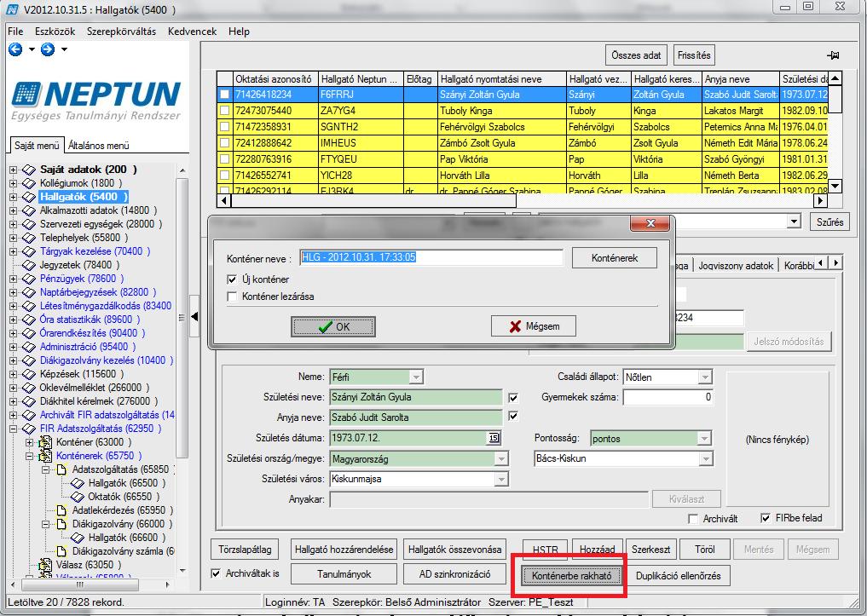Toggle the checkbox beside Anyja neve field
The image size is (867, 616).
click(513, 417)
